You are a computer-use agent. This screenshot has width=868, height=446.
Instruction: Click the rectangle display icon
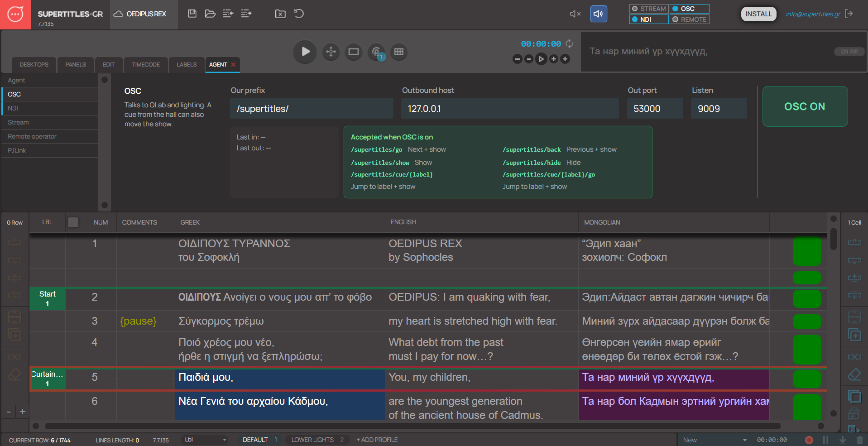[354, 52]
